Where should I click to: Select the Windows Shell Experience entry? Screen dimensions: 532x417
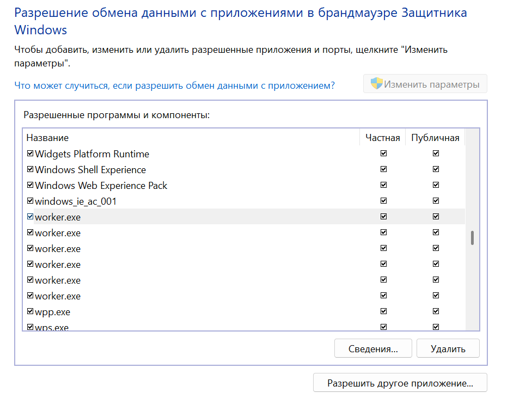click(90, 170)
